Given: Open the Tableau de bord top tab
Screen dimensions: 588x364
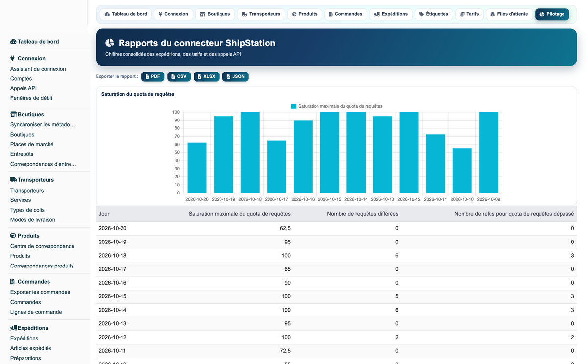Looking at the screenshot, I should tap(126, 14).
